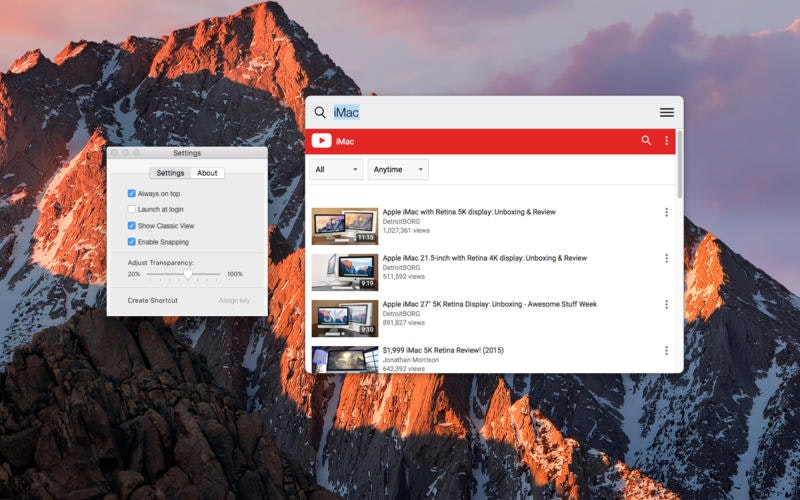
Task: Click the '511,592 views' text
Action: click(404, 277)
